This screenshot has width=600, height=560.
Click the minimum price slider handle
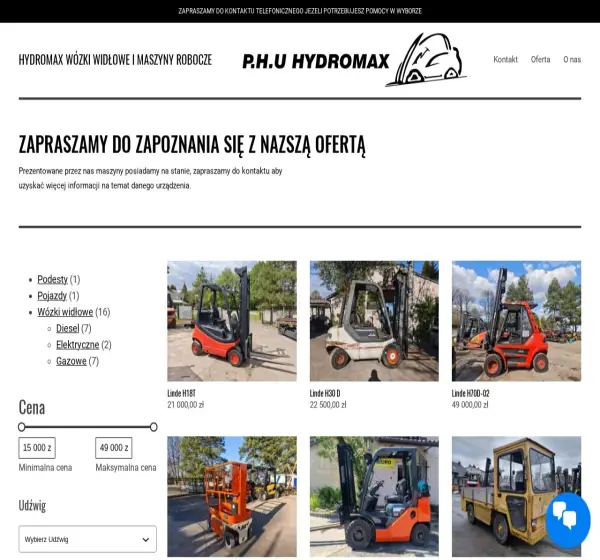click(22, 426)
